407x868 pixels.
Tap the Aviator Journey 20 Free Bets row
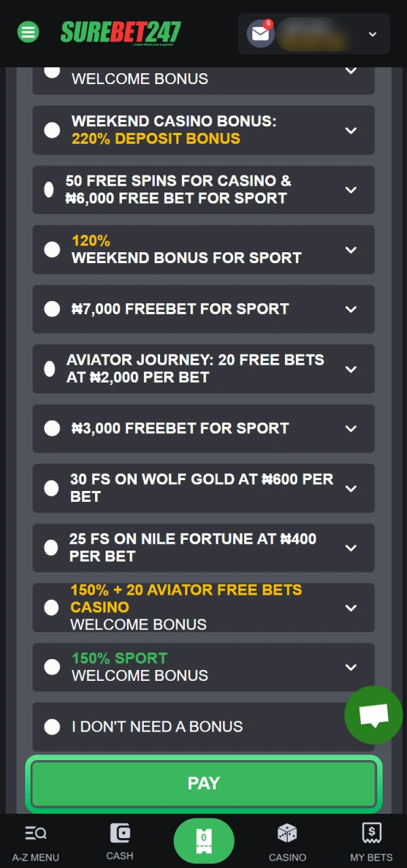[203, 368]
